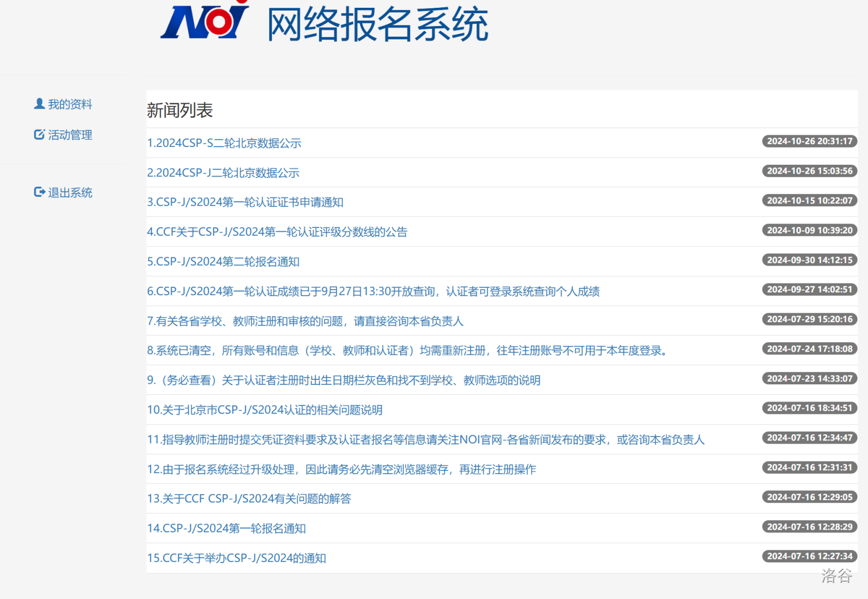Click the 2024-10-26 20:31:17 date badge

point(809,141)
